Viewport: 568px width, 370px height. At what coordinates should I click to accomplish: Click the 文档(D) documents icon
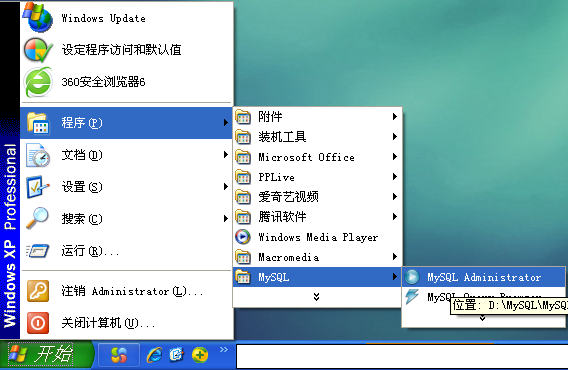pyautogui.click(x=38, y=155)
